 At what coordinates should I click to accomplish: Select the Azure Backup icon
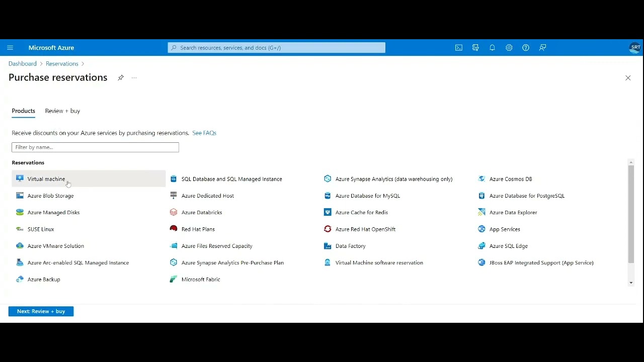pyautogui.click(x=20, y=279)
